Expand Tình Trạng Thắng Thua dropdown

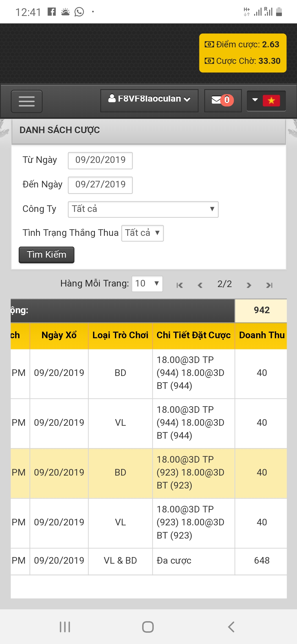tap(142, 233)
